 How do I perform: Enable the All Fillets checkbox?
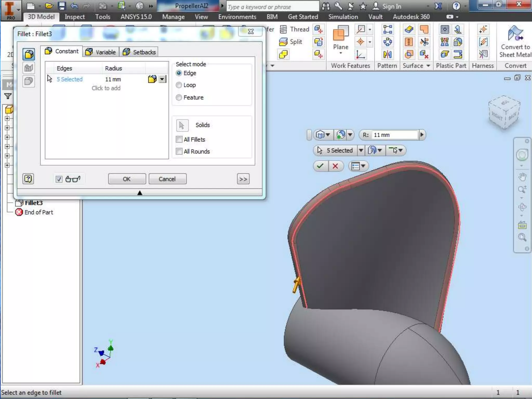pos(179,139)
